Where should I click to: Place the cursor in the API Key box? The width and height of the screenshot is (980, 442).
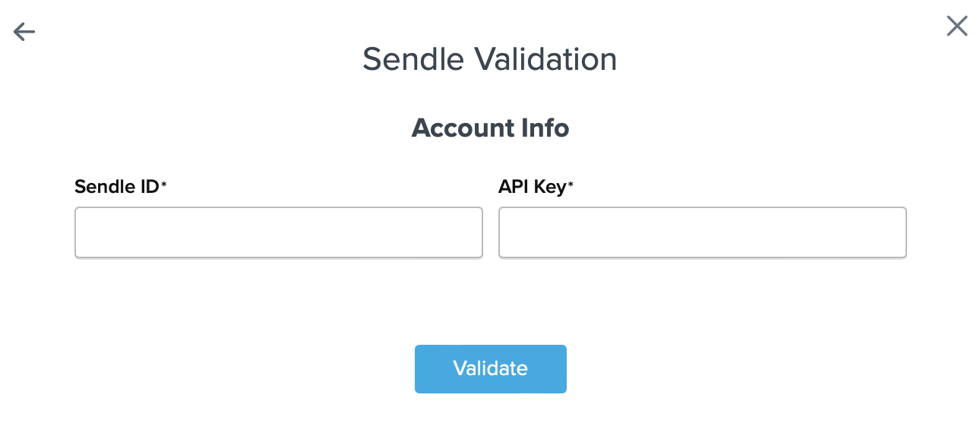coord(702,232)
